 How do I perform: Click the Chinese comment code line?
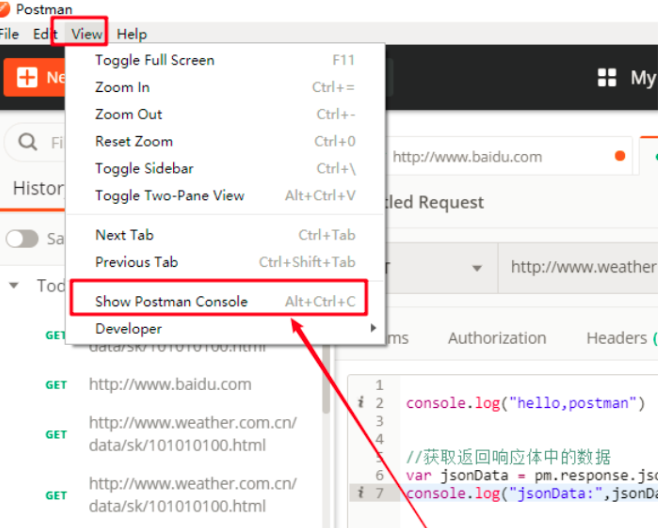(x=508, y=457)
